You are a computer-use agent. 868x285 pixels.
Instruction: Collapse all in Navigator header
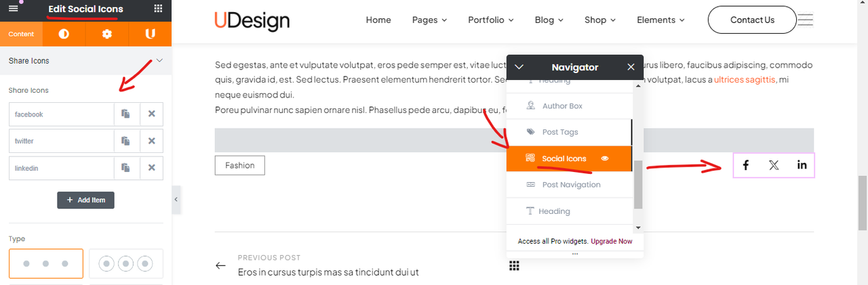click(x=519, y=67)
